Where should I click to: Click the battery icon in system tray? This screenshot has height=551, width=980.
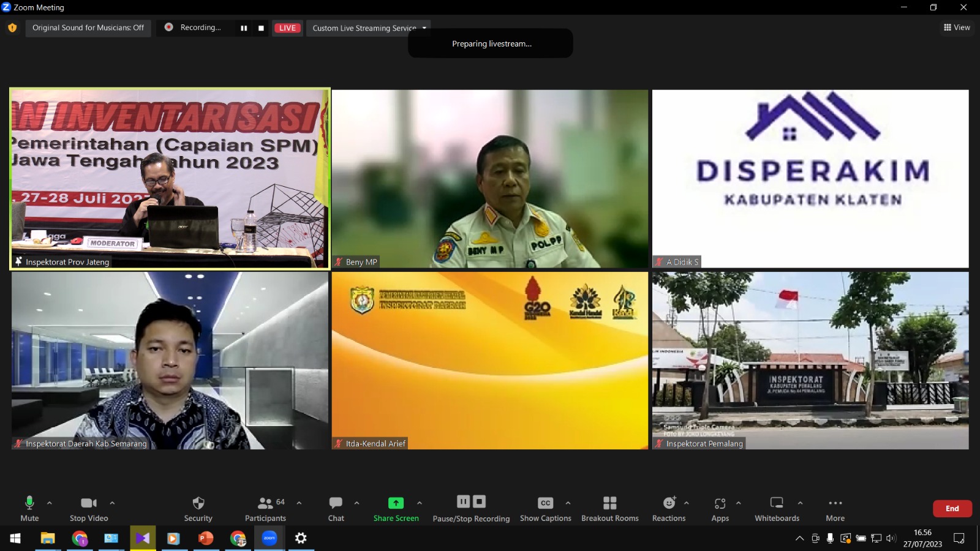861,539
